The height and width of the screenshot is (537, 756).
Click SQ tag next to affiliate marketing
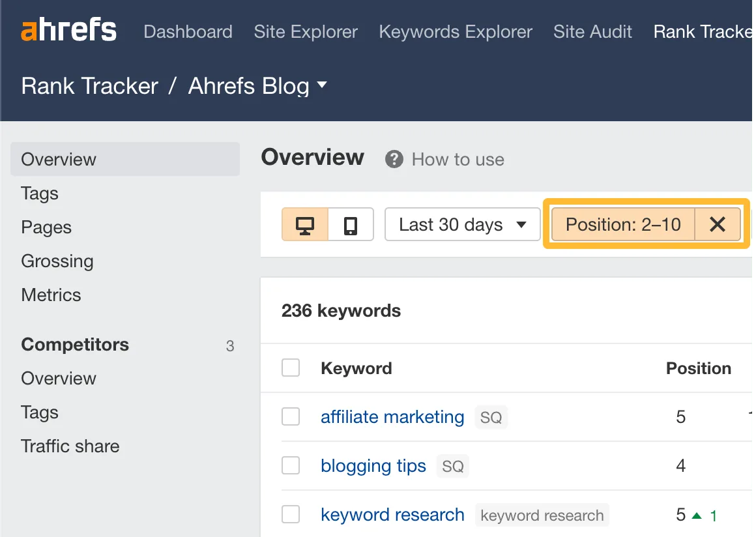coord(491,417)
